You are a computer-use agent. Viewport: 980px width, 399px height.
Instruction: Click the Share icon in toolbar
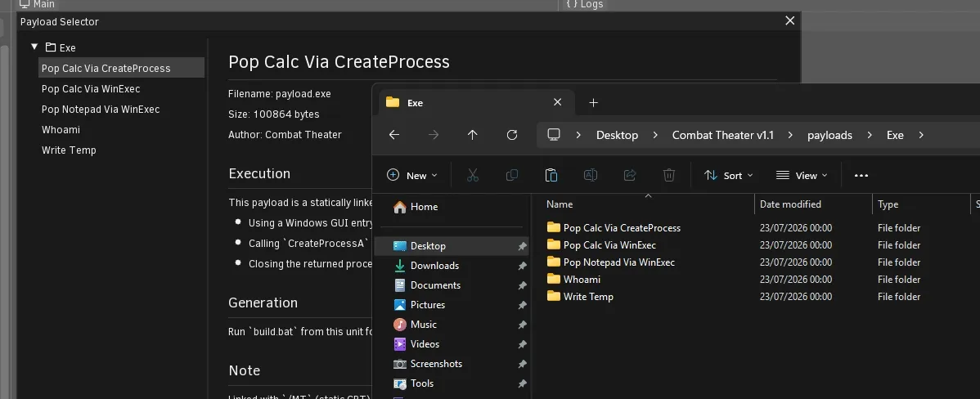tap(630, 176)
